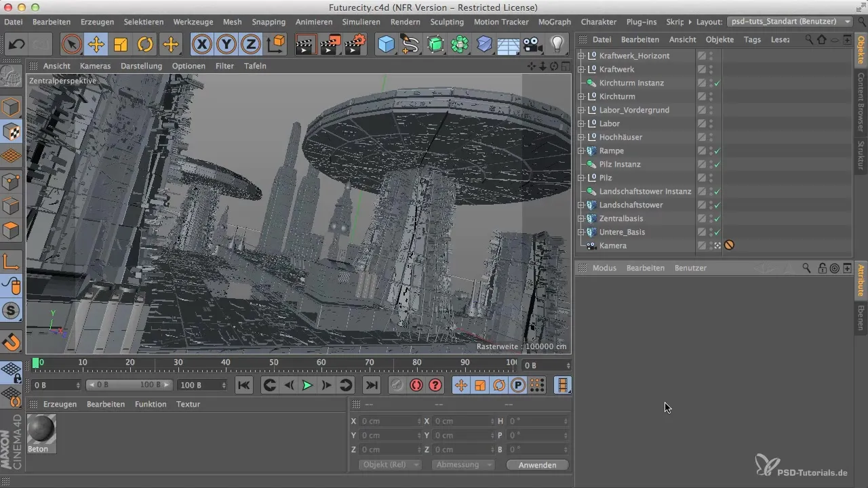Screen dimensions: 868x488
Task: Play the animation forwards
Action: tap(307, 385)
